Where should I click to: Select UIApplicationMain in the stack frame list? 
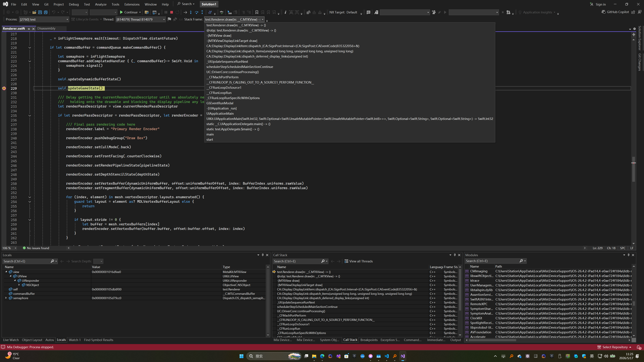tap(220, 113)
